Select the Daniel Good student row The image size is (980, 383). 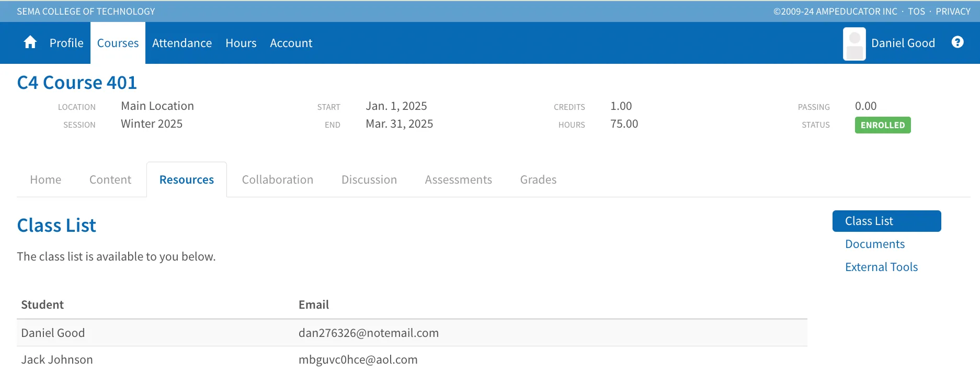(x=412, y=333)
